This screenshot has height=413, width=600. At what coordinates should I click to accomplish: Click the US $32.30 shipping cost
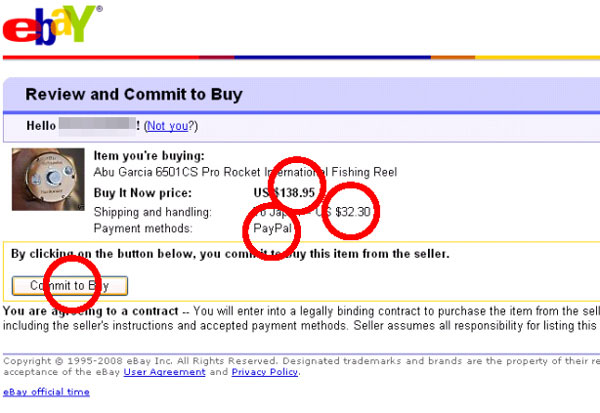point(354,212)
